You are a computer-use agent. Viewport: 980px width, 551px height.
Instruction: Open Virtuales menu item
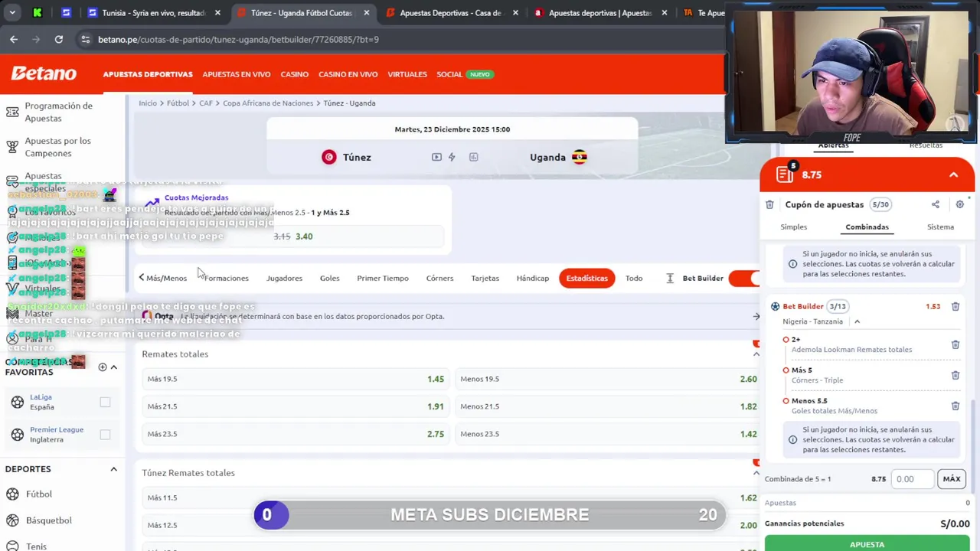407,74
